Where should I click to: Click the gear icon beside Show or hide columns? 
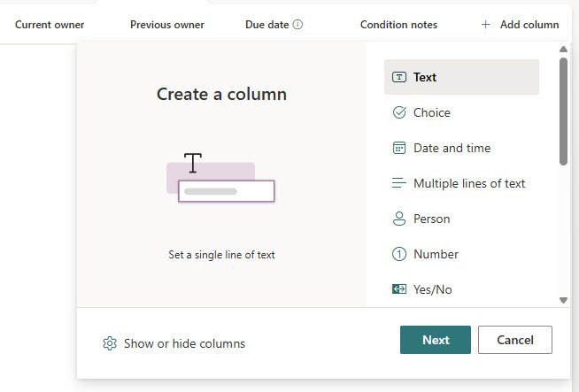coord(110,343)
